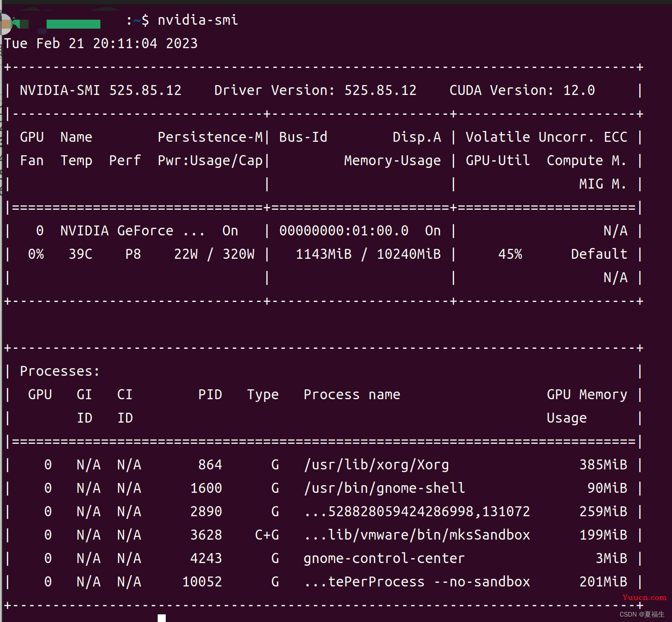Viewport: 672px width, 622px height.
Task: Click the performance state 'P8'
Action: (133, 254)
